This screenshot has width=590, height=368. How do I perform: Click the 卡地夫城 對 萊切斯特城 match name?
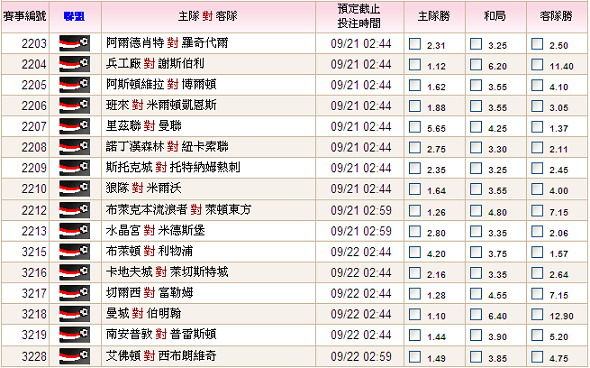pos(167,272)
